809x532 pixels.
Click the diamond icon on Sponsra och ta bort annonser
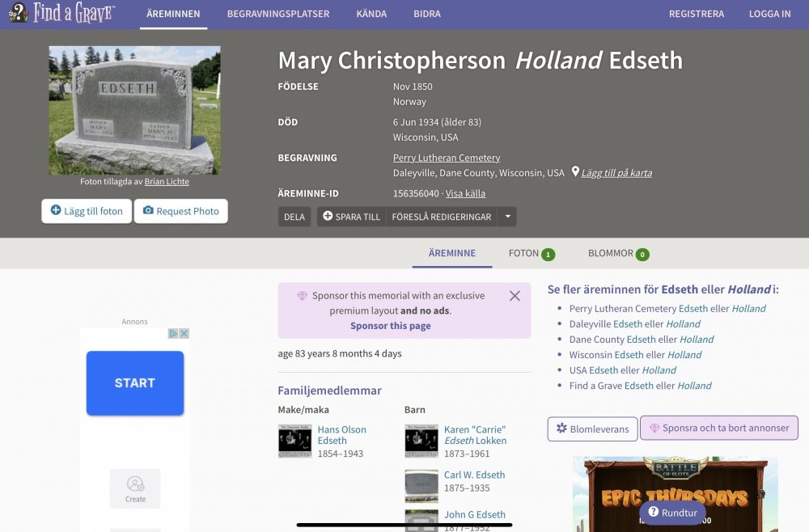click(x=654, y=428)
